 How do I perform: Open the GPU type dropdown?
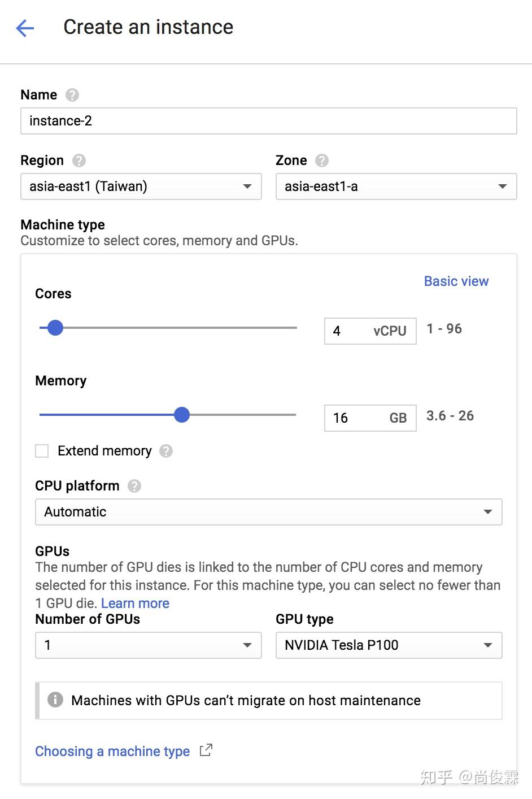389,645
